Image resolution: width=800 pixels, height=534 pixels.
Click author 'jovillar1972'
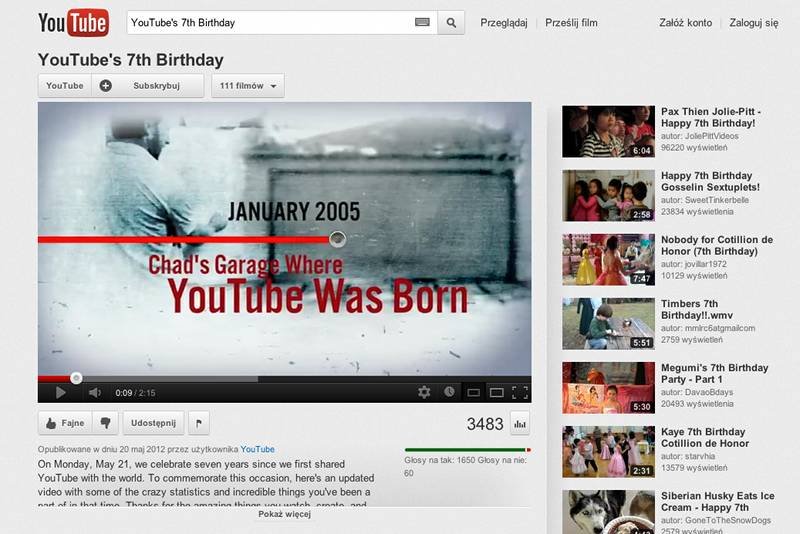coord(705,264)
